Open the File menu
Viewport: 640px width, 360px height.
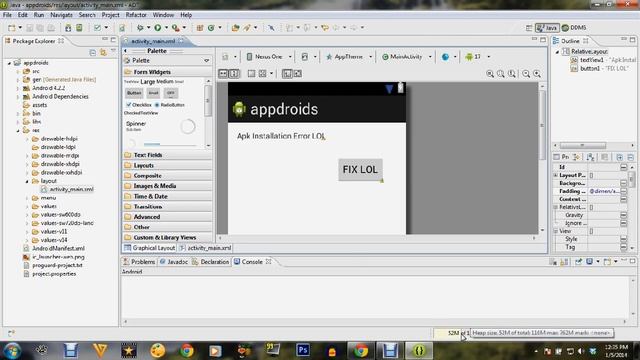tap(7, 15)
